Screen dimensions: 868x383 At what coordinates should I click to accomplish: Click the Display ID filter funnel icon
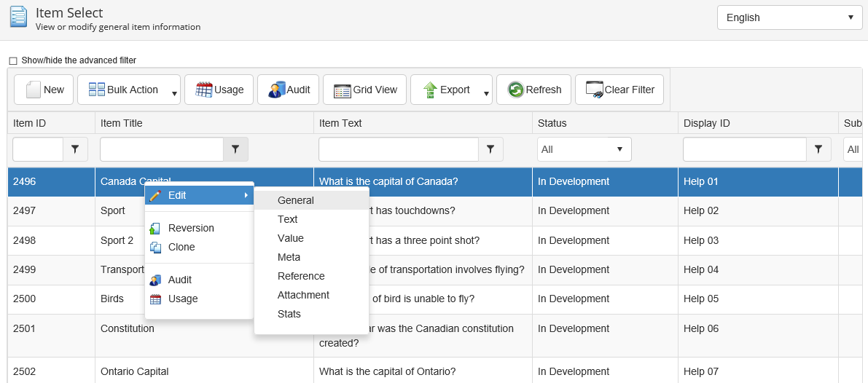tap(818, 149)
